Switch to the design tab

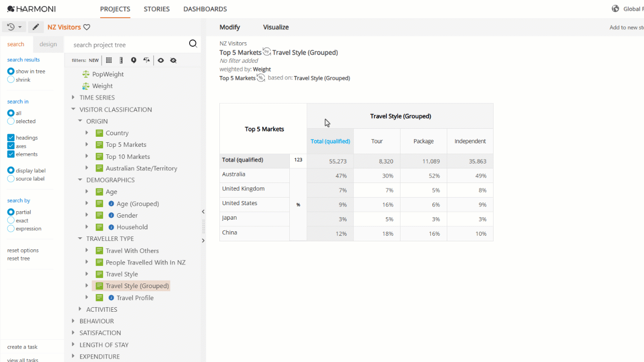(x=48, y=44)
